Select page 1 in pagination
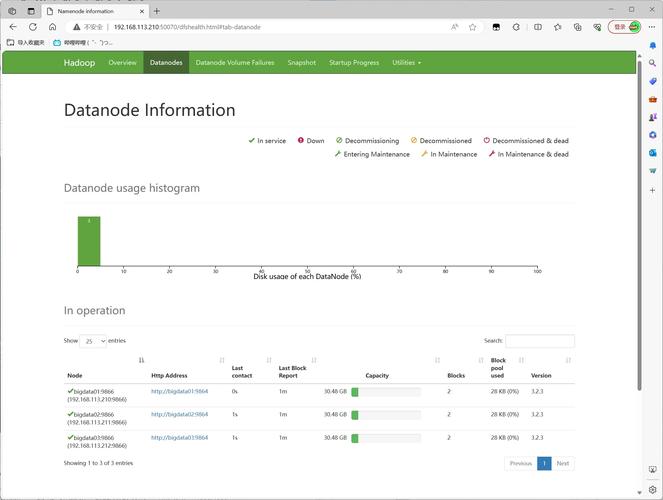Screen dimensions: 663x500 click(544, 463)
